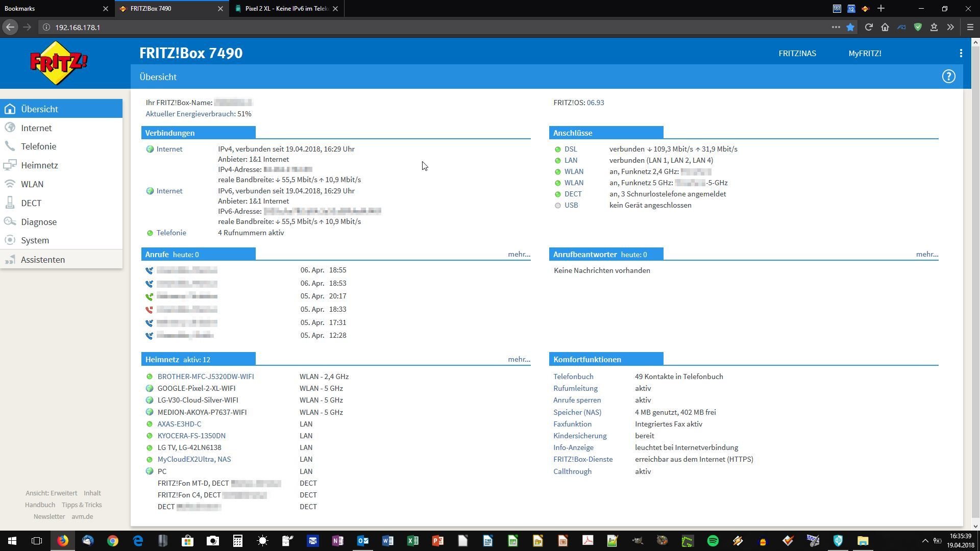
Task: Reload page with the refresh icon
Action: pyautogui.click(x=868, y=28)
